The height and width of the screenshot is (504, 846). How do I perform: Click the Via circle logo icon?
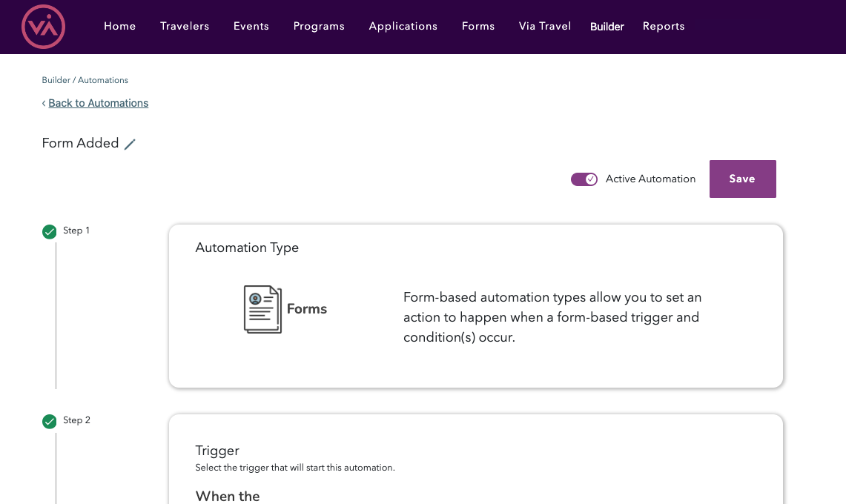pyautogui.click(x=43, y=27)
